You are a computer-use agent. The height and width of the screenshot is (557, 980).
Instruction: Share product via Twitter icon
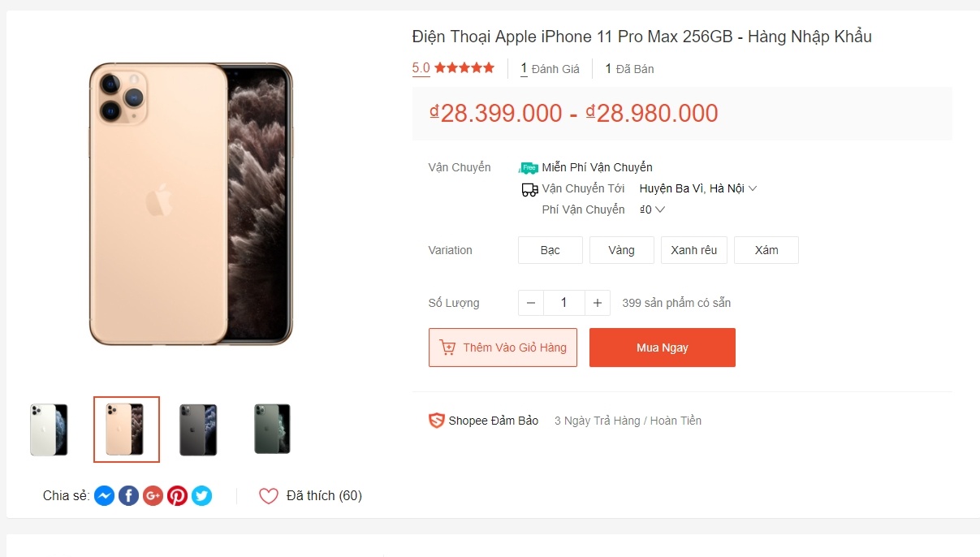click(x=201, y=495)
